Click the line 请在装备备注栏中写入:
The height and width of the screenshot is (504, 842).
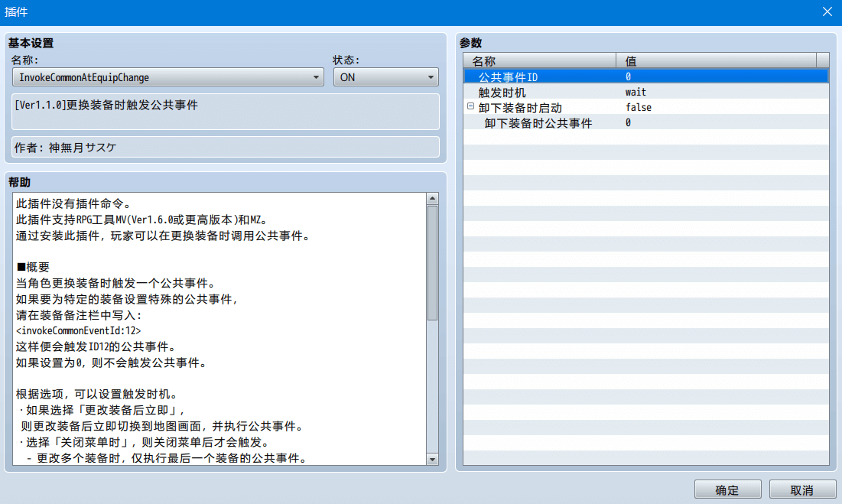click(79, 315)
